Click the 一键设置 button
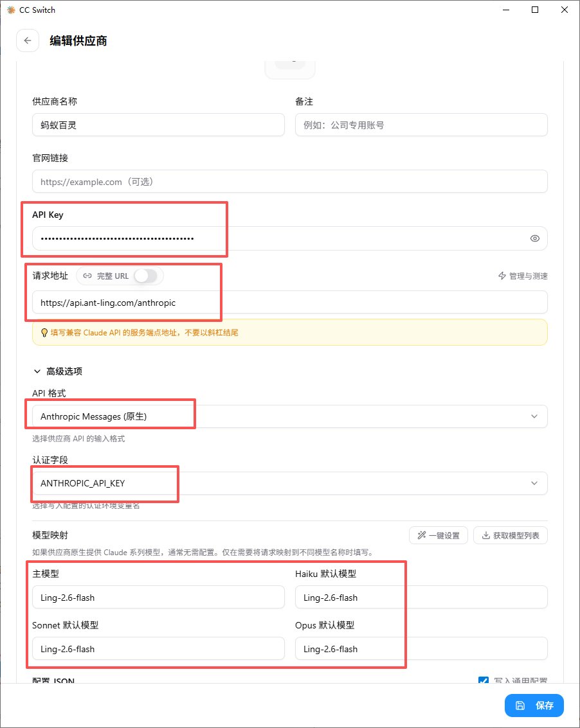 pyautogui.click(x=439, y=535)
